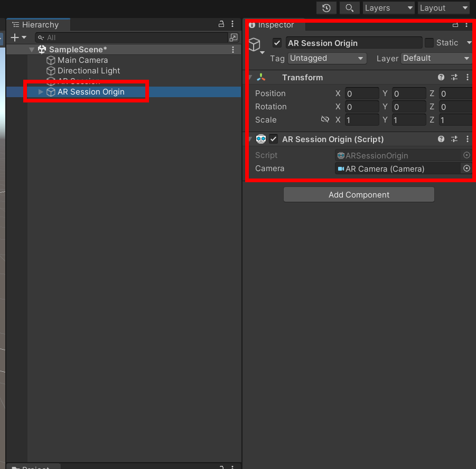
Task: Click the Main Camera cube icon
Action: (51, 60)
